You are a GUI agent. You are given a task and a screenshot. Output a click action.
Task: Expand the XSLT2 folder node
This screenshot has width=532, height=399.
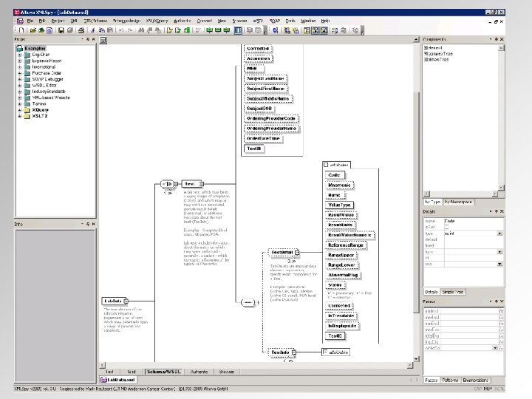coord(20,116)
